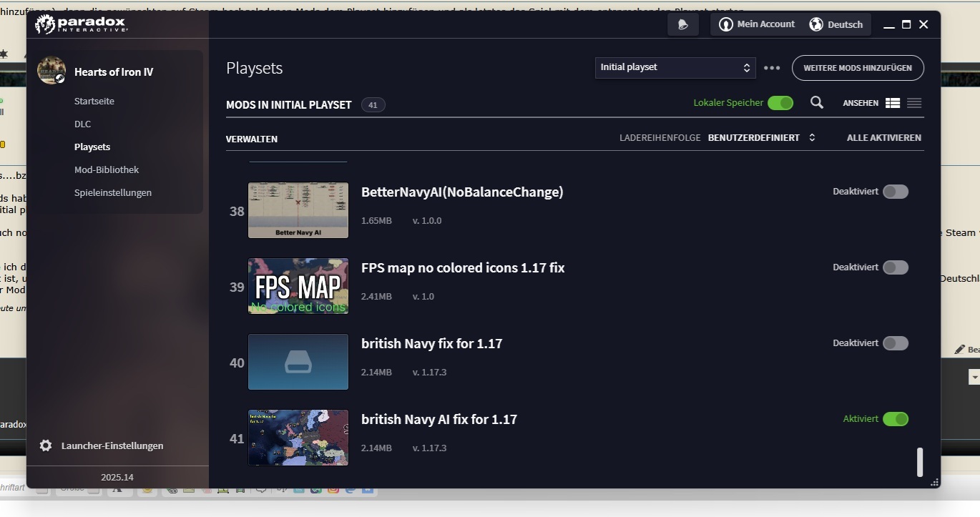Toggle Lokaler Speicher switch

coord(780,103)
